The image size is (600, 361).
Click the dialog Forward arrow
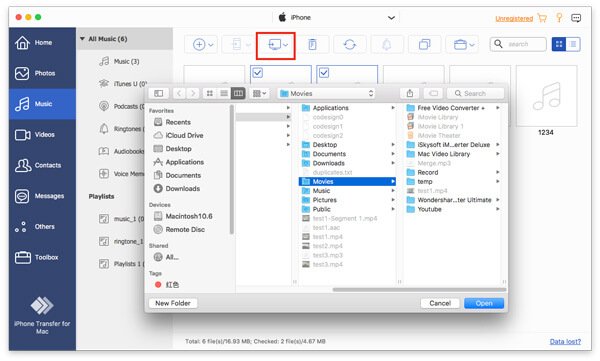pos(193,93)
